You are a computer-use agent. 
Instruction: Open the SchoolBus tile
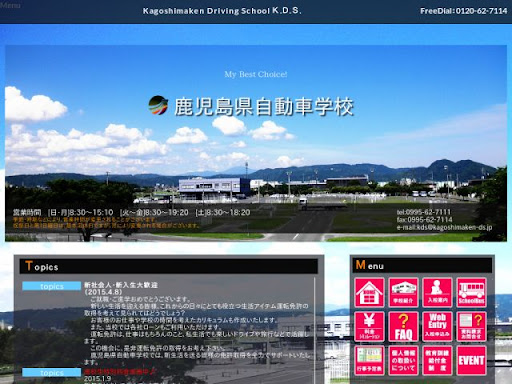[x=471, y=292]
